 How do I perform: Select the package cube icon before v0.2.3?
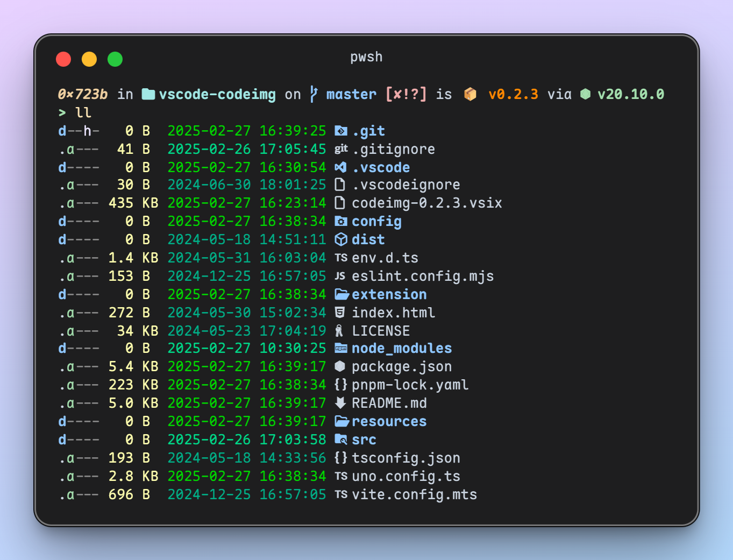(471, 94)
